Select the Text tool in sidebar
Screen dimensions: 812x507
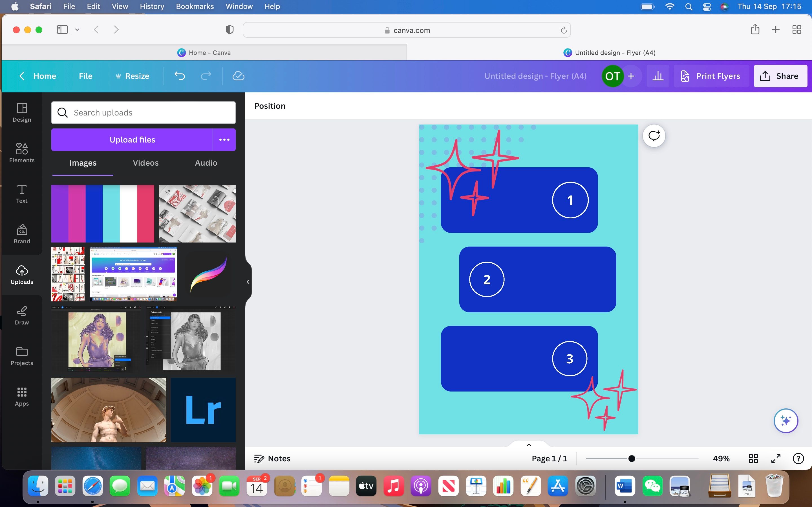pos(22,193)
